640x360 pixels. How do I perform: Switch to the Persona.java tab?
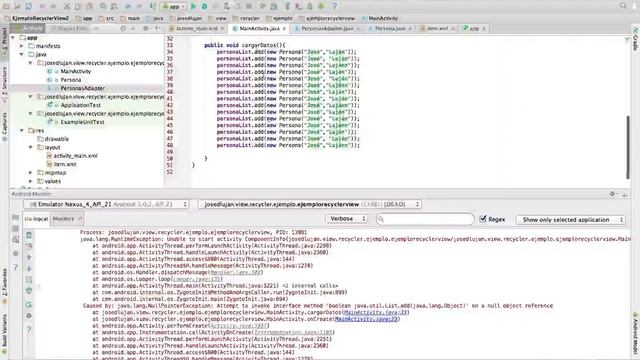coord(390,29)
